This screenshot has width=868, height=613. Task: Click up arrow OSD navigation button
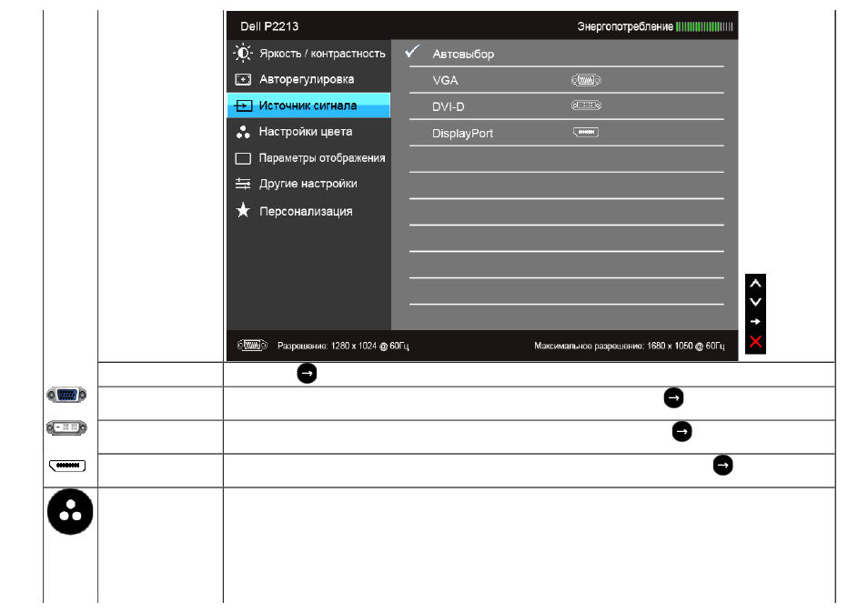click(755, 283)
